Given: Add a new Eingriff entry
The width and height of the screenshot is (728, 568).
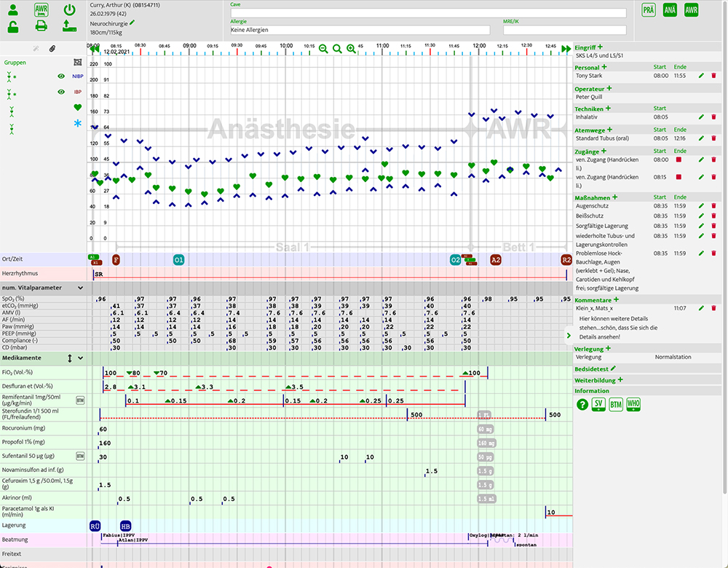Looking at the screenshot, I should point(600,47).
